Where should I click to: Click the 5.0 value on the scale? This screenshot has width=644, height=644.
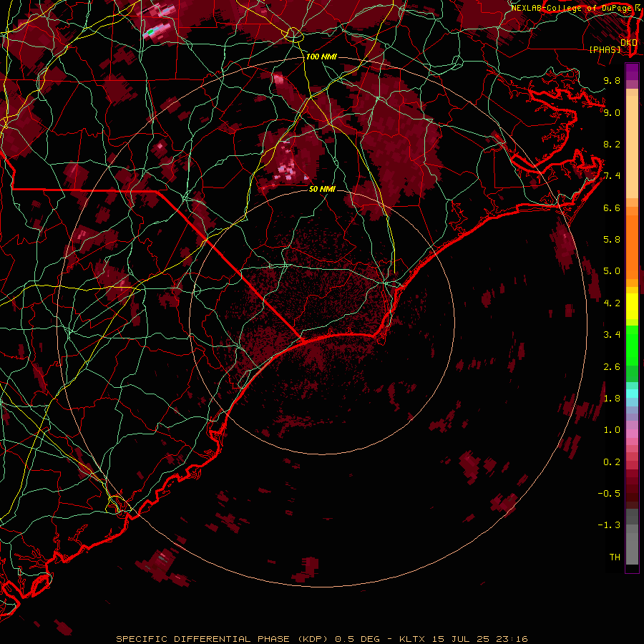click(x=612, y=271)
